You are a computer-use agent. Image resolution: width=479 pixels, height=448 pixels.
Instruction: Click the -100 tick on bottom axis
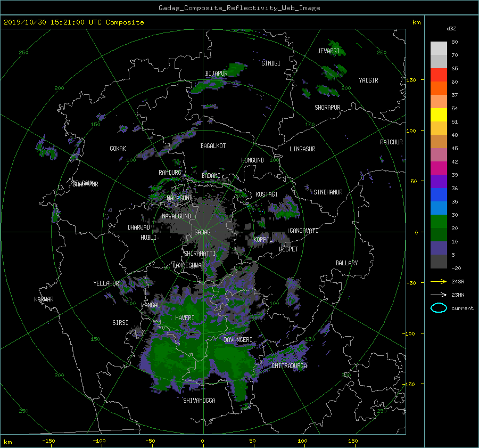(x=99, y=441)
